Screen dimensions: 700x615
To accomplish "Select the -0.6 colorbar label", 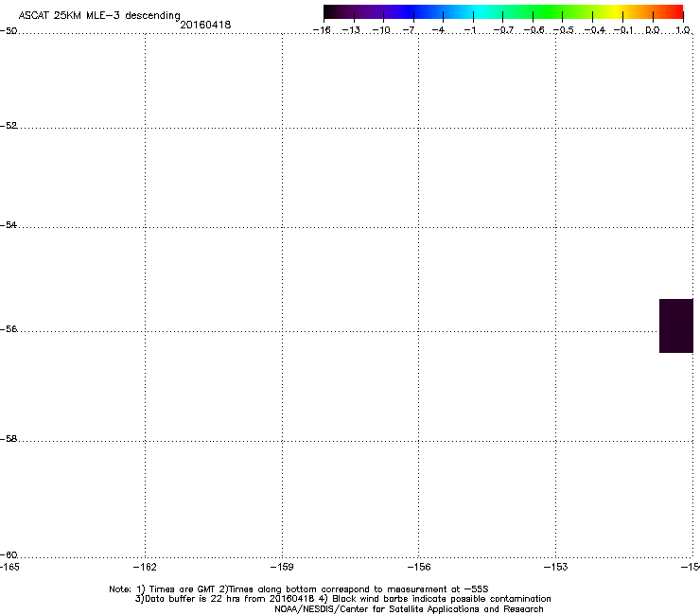I will click(534, 30).
